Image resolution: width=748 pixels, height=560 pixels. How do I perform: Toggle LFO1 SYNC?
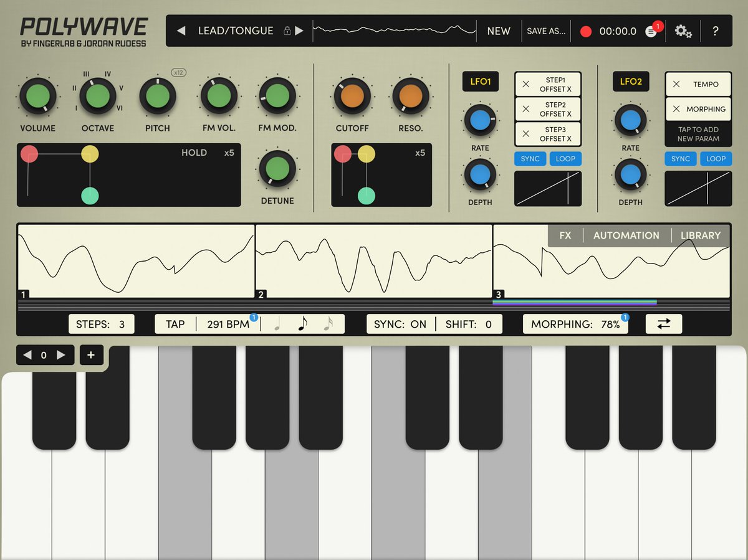pos(530,159)
